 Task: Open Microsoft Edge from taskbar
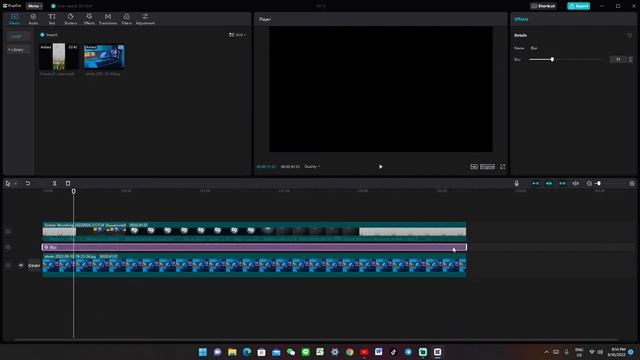(247, 352)
